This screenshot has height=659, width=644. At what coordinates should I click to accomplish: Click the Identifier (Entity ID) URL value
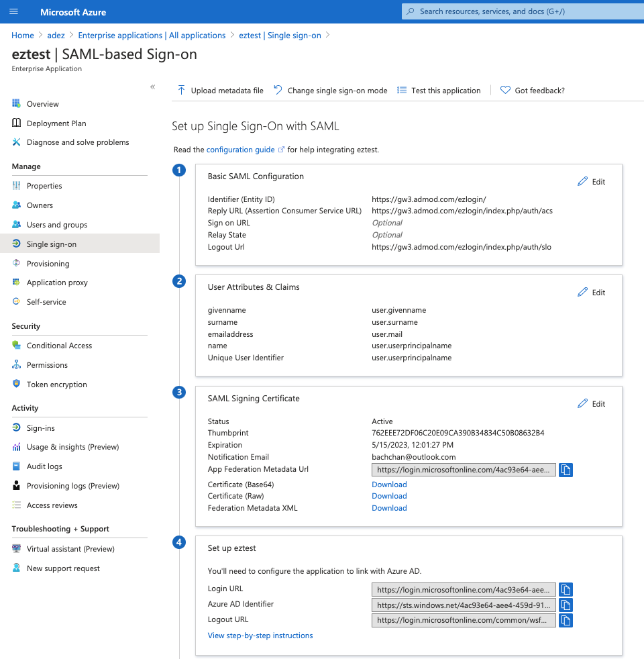click(x=429, y=199)
